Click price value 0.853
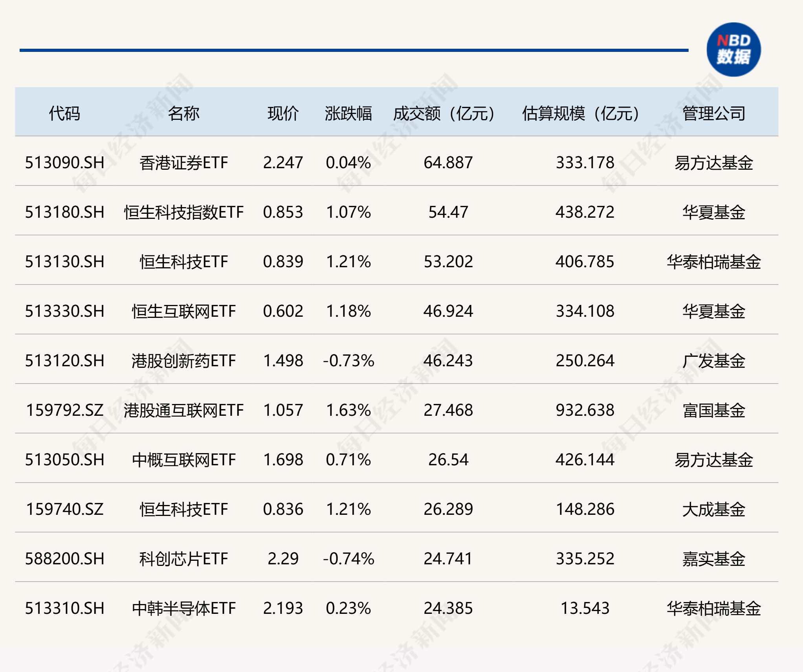Screen dimensions: 803x672 point(283,212)
